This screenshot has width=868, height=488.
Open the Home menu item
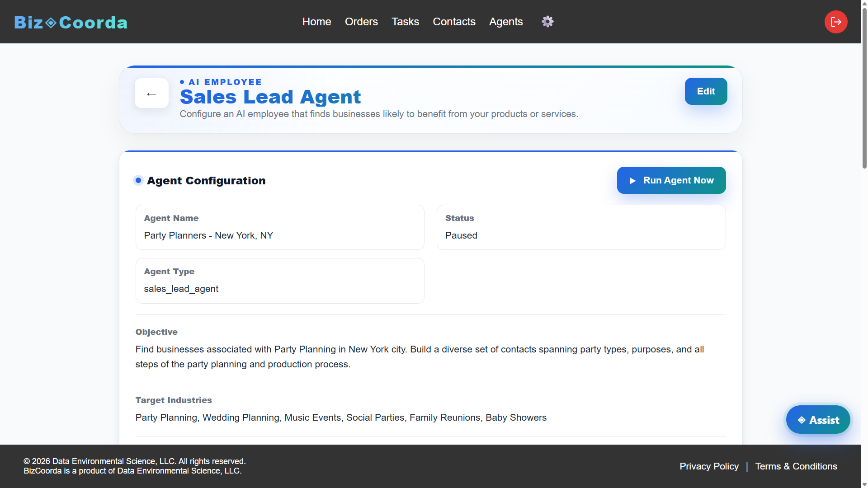point(316,22)
